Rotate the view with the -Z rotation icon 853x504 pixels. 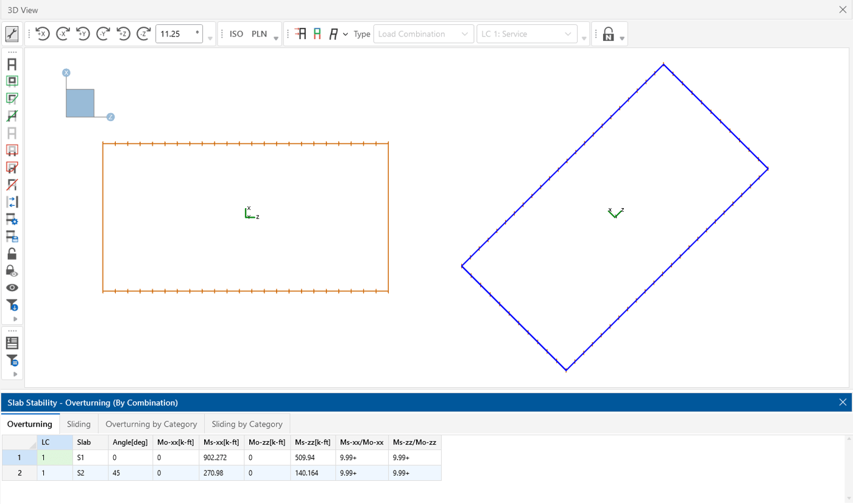144,33
